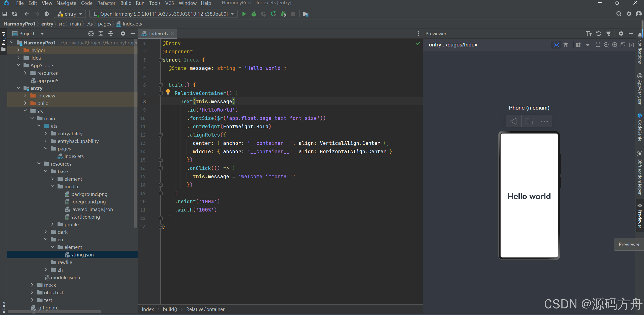The width and height of the screenshot is (644, 315).
Task: Open the Refactor menu
Action: [106, 3]
